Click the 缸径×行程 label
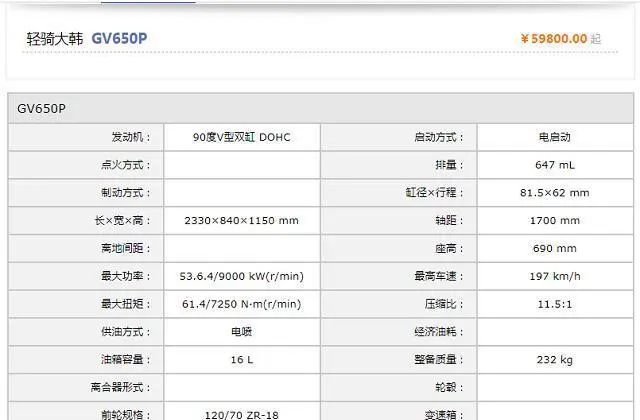 tap(434, 193)
